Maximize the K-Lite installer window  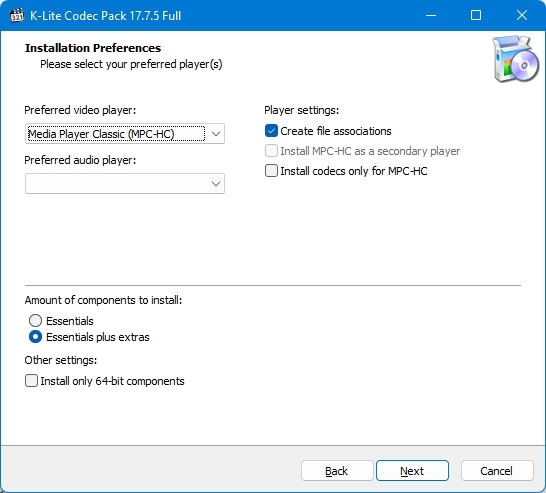coord(476,15)
